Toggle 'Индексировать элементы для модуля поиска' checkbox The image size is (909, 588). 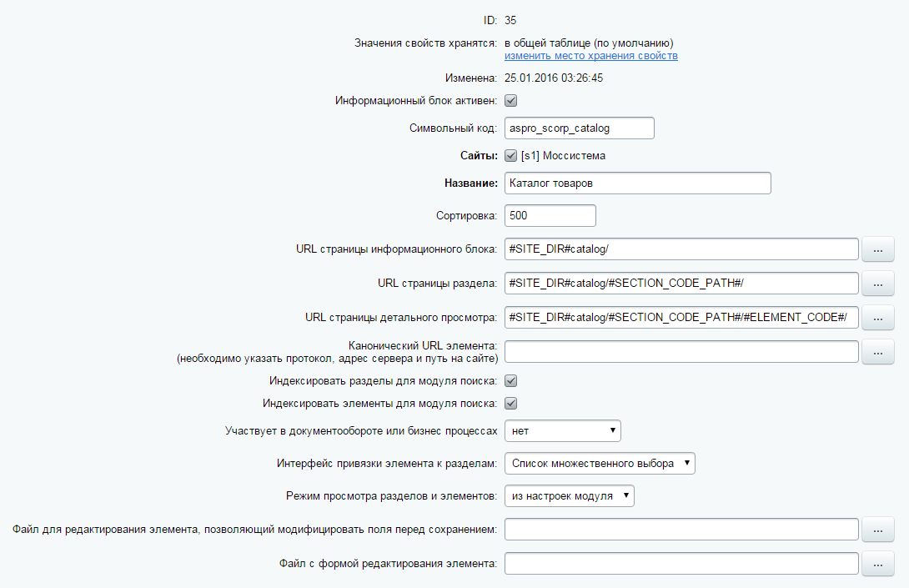[x=511, y=404]
